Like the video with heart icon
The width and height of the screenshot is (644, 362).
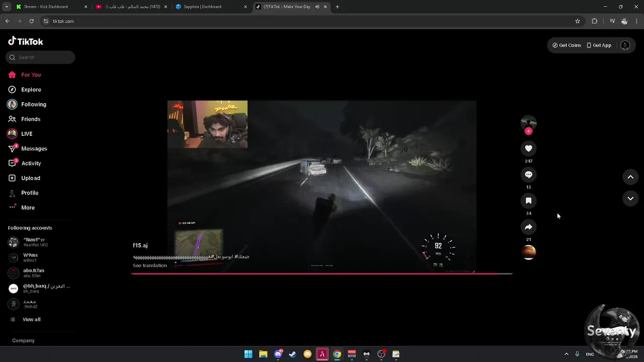coord(528,148)
